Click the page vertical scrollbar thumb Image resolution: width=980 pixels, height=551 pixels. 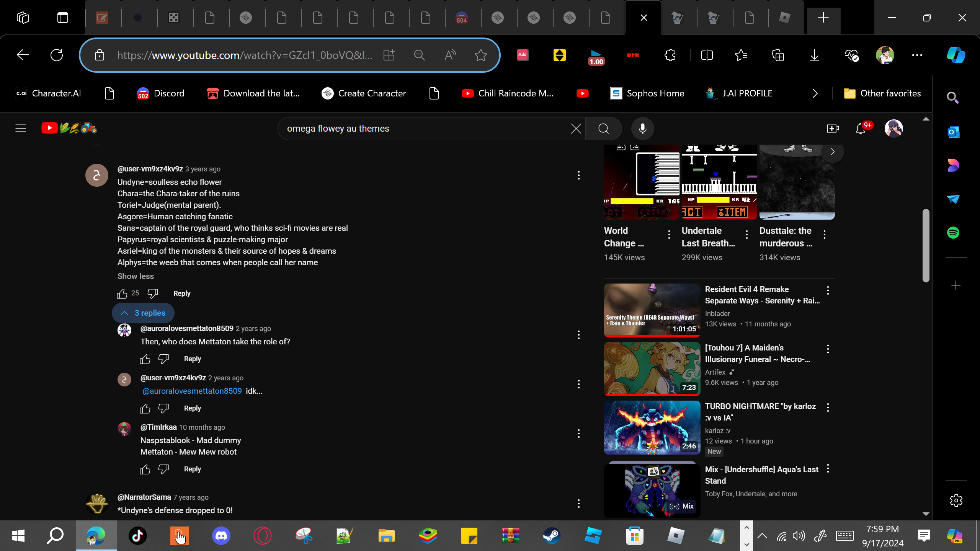tap(926, 245)
